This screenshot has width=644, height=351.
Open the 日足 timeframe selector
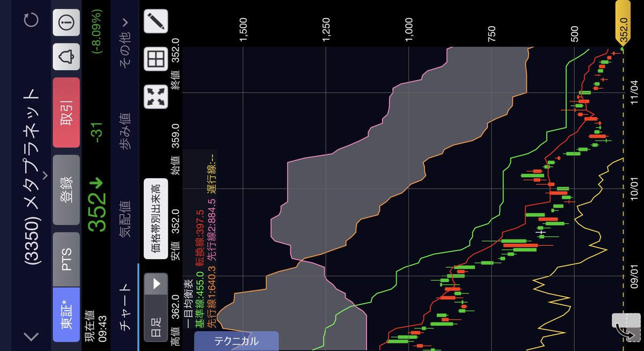156,308
